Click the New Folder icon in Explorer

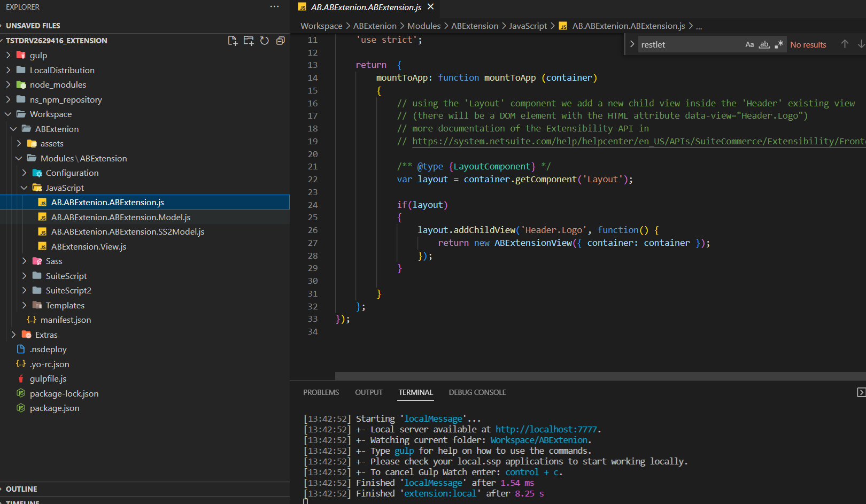point(249,41)
